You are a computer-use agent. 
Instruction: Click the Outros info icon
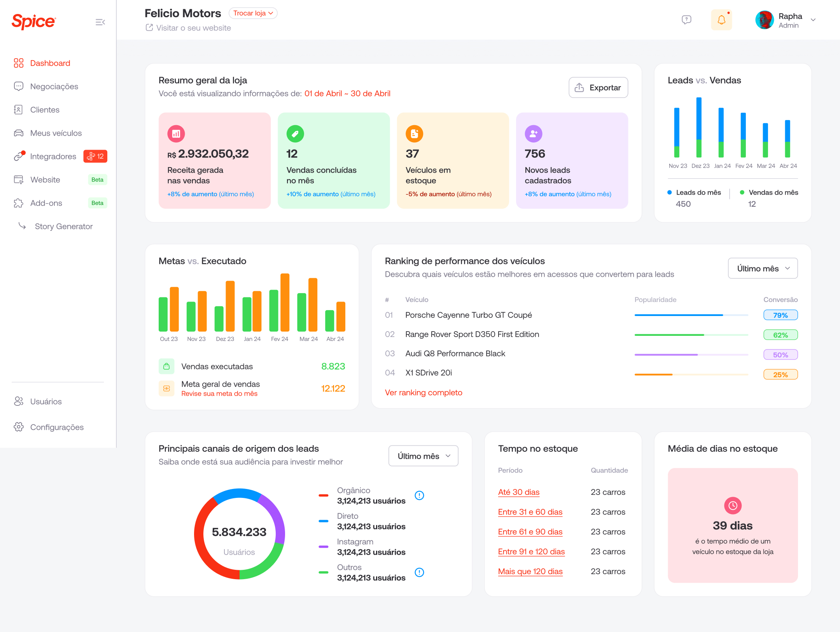coord(419,573)
